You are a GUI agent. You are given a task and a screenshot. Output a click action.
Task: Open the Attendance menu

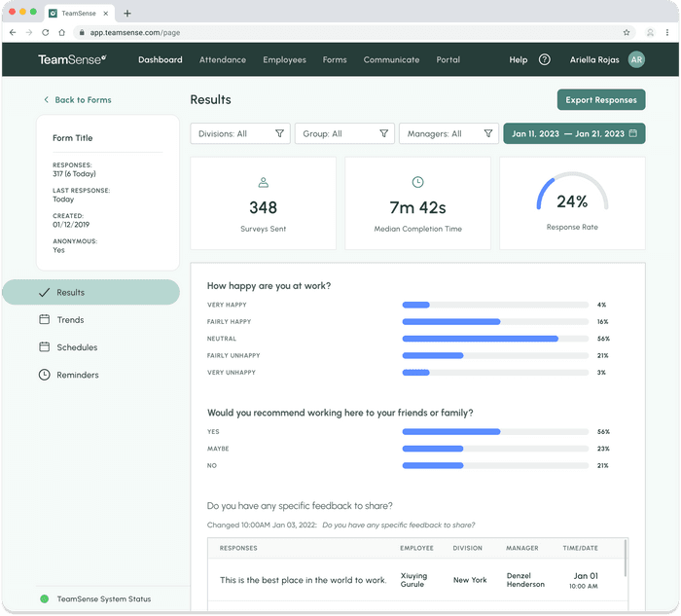click(x=223, y=59)
